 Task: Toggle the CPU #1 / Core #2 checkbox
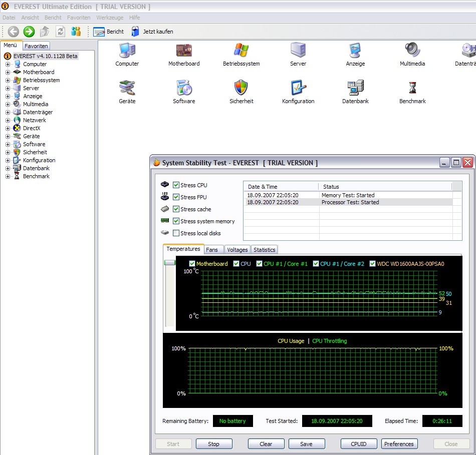[x=316, y=264]
